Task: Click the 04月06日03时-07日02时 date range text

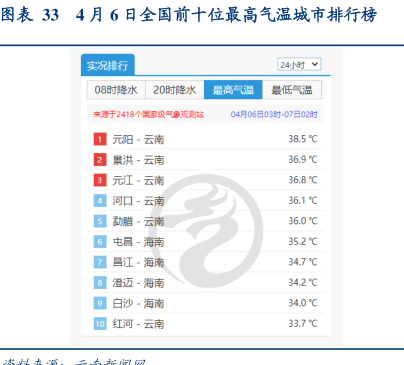Action: 274,114
